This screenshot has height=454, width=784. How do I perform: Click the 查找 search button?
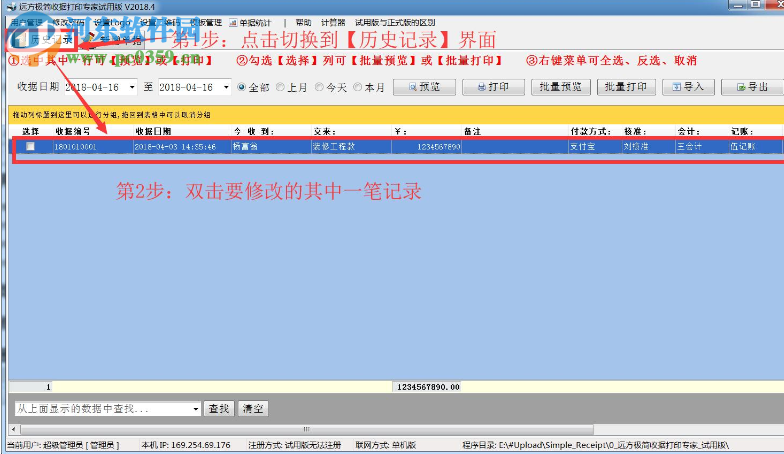(x=219, y=409)
